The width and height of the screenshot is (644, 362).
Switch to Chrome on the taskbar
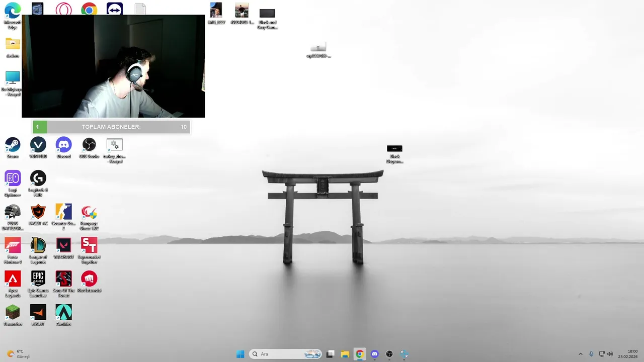[x=359, y=354]
